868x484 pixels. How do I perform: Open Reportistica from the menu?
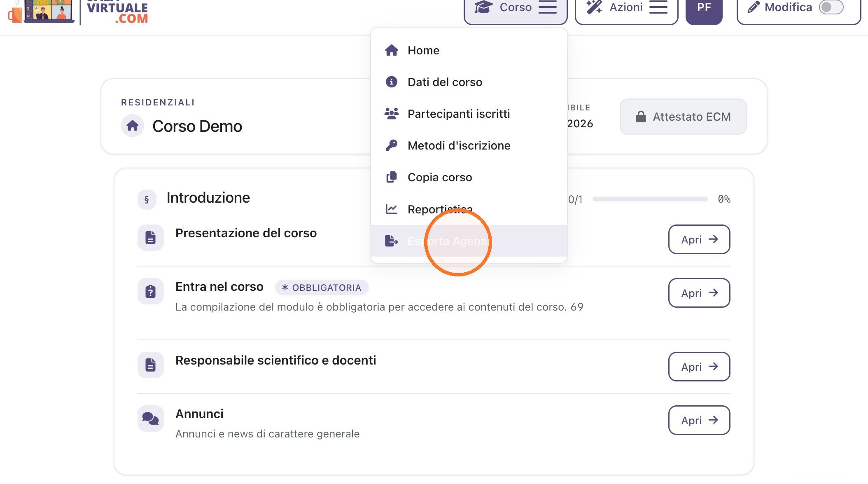(469, 209)
